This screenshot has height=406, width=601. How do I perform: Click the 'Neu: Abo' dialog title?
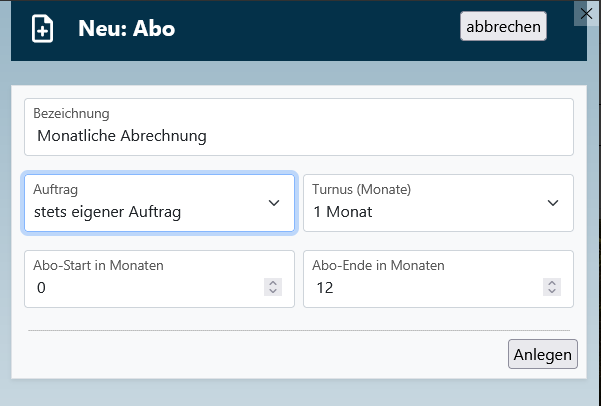[x=126, y=28]
